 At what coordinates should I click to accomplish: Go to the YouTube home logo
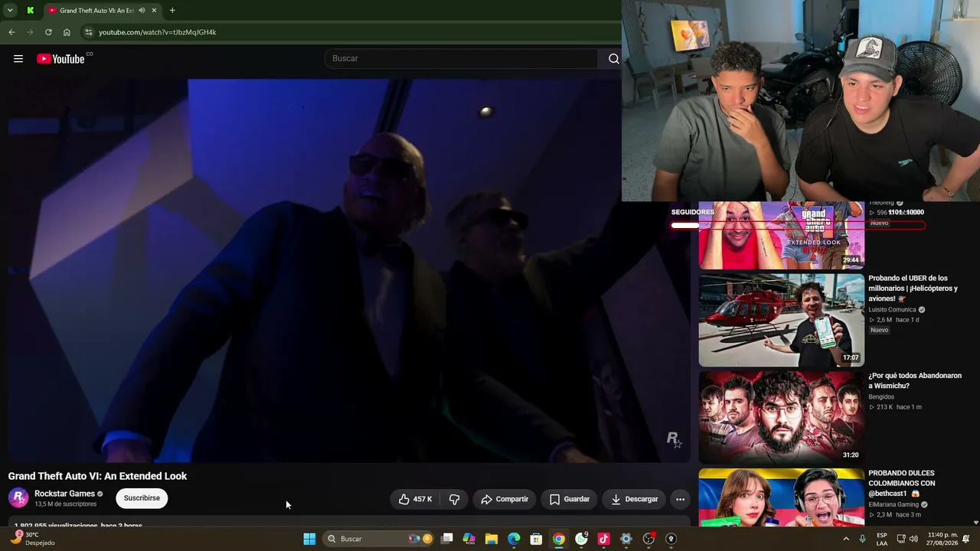coord(60,59)
